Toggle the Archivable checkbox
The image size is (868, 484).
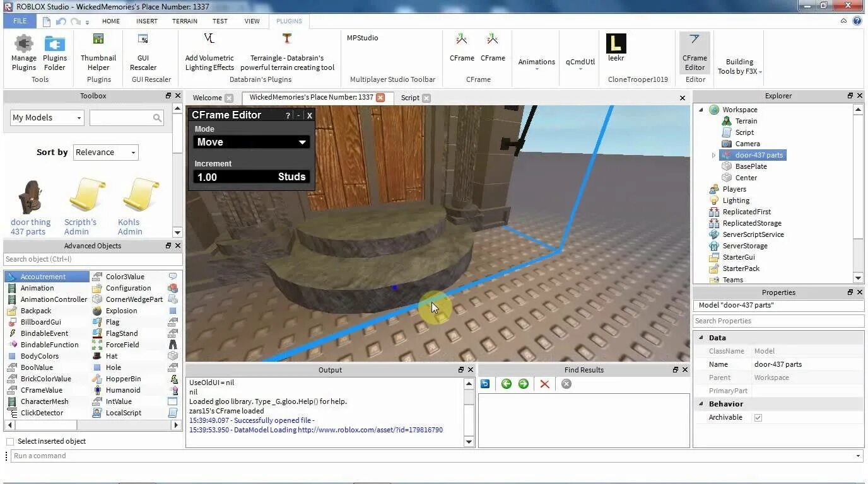coord(758,417)
